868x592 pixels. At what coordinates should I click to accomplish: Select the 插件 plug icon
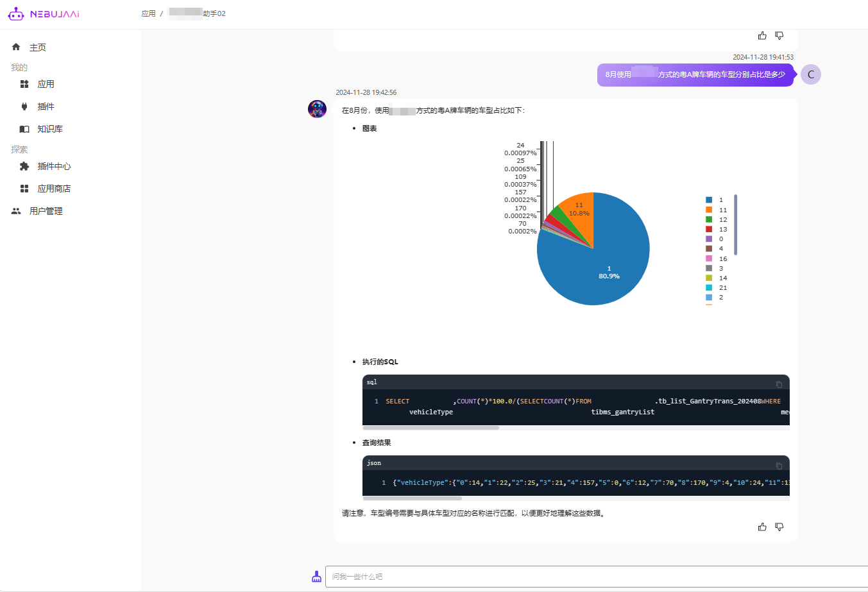(24, 106)
